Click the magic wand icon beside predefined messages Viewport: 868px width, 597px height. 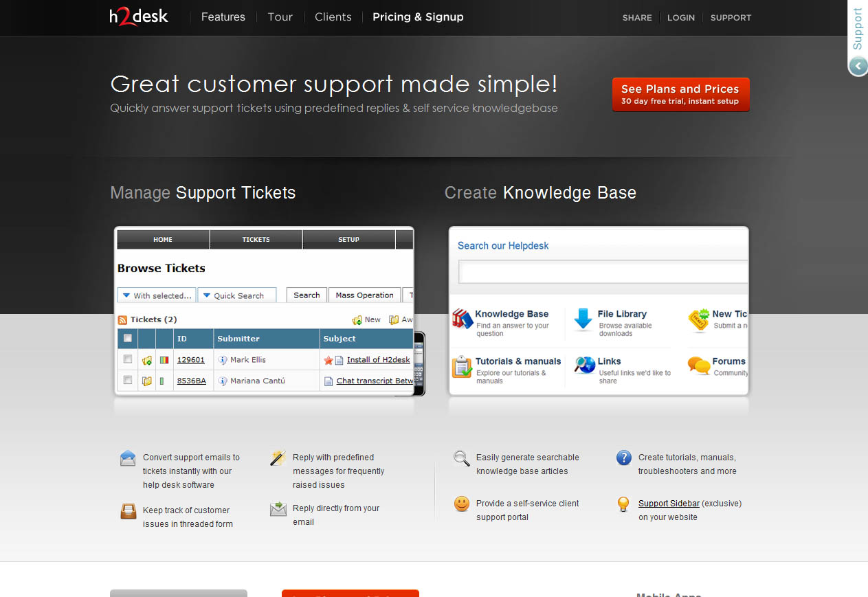(x=278, y=458)
